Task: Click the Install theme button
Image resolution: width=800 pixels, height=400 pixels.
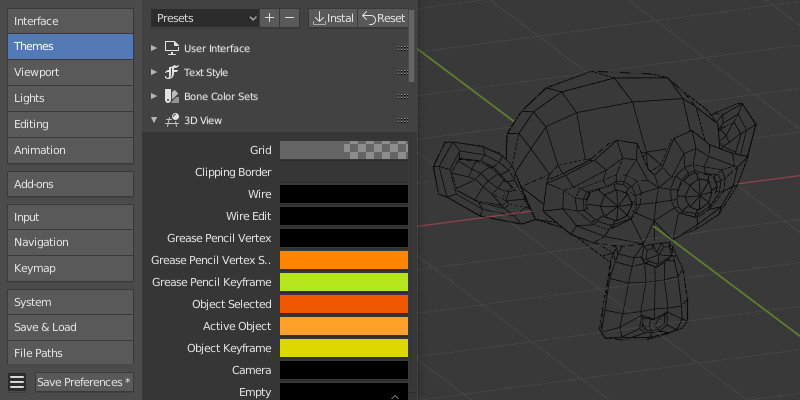Action: click(333, 18)
